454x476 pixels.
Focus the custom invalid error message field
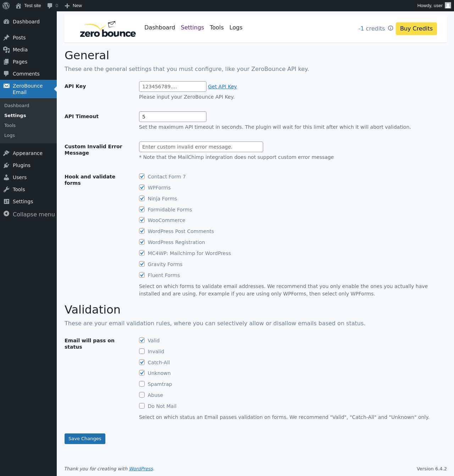pyautogui.click(x=201, y=147)
